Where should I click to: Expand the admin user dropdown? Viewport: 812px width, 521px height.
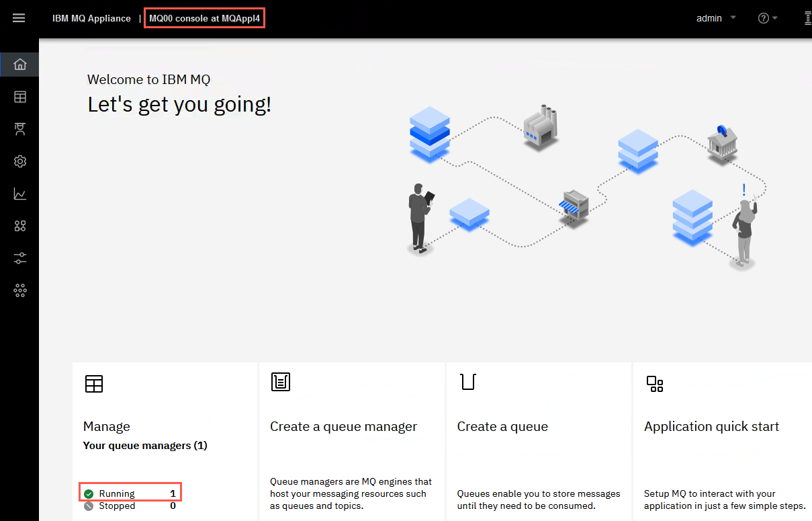[x=716, y=18]
